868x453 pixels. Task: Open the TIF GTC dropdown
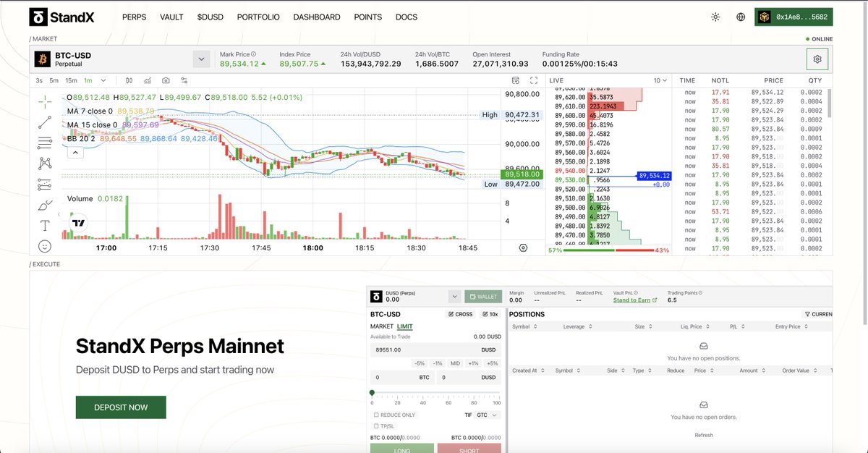[x=488, y=415]
